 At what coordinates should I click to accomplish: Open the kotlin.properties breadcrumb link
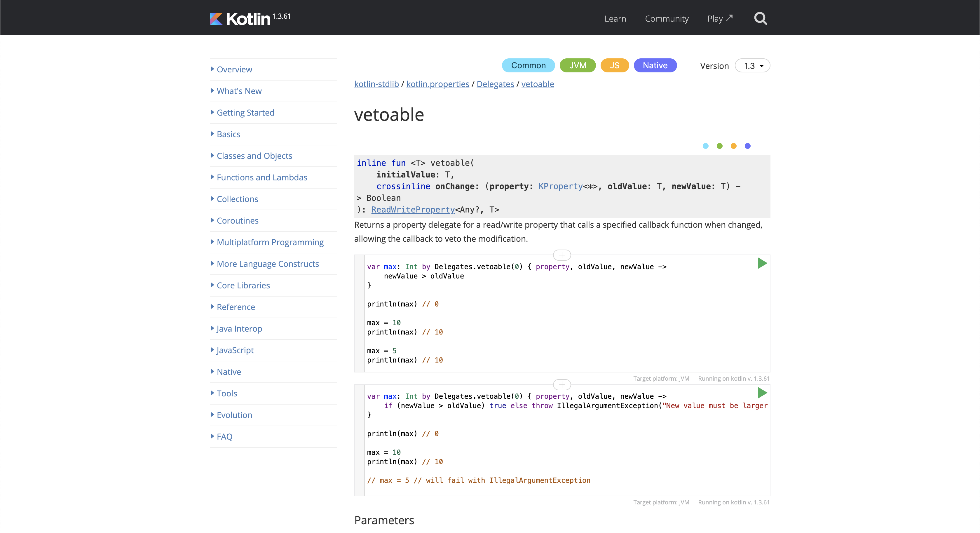pos(437,84)
